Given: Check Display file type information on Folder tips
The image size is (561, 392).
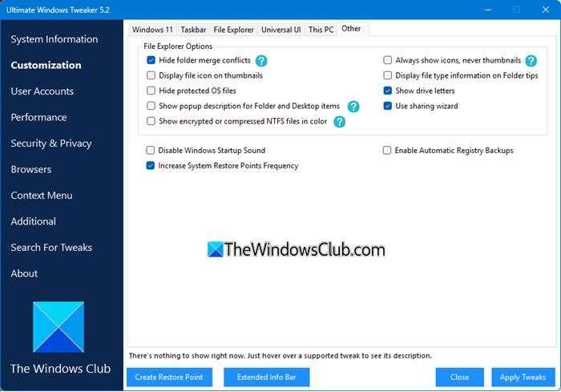Looking at the screenshot, I should (387, 75).
